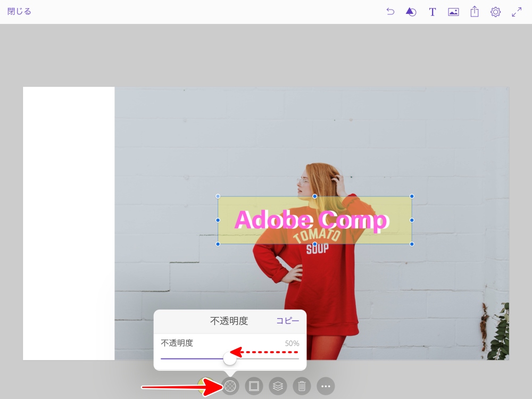
Task: Click the top-center selection handle
Action: (315, 196)
